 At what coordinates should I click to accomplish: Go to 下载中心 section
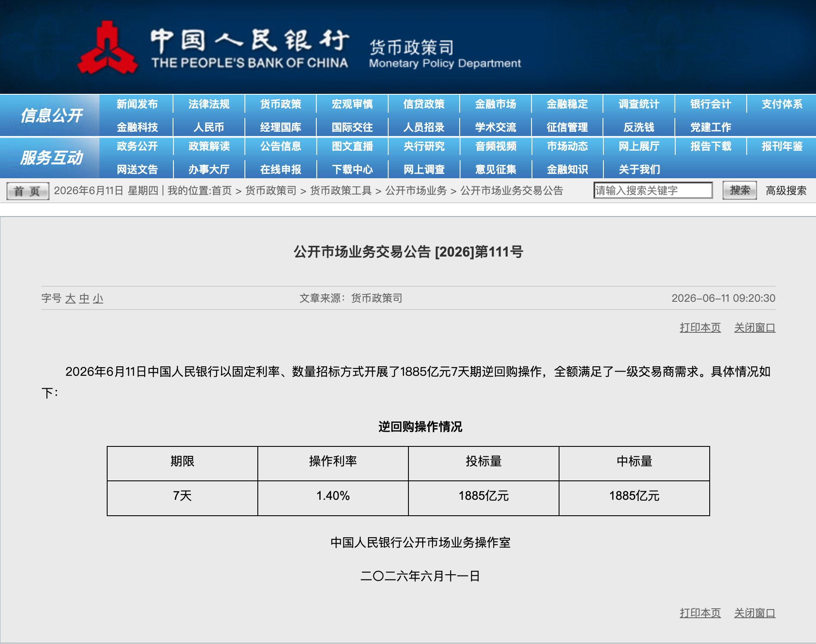pyautogui.click(x=352, y=170)
